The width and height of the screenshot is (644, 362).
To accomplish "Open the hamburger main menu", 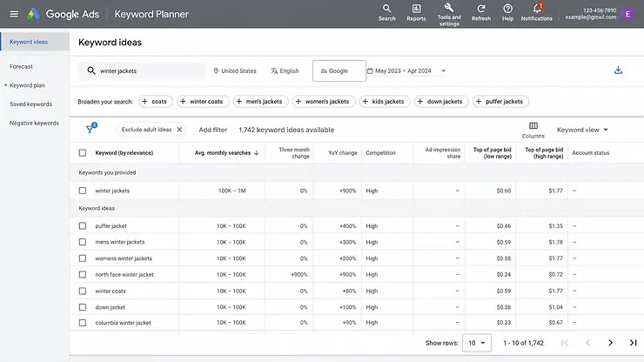I will click(14, 14).
